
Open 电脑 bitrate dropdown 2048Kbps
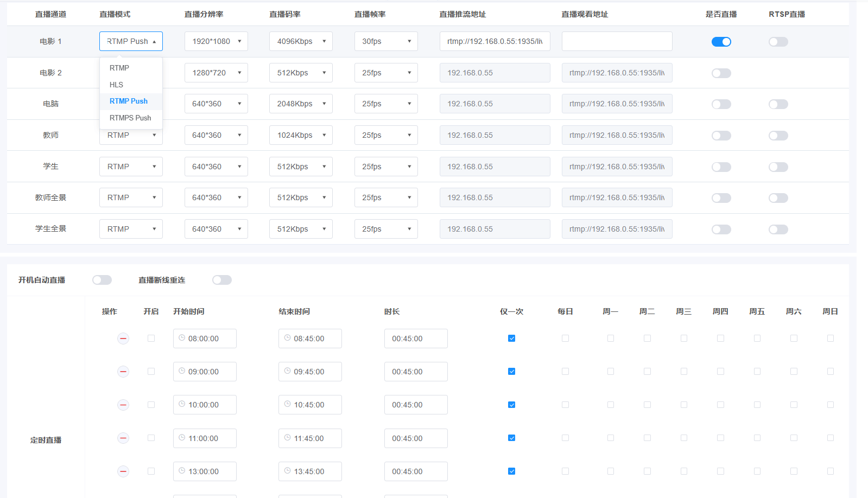[x=301, y=104]
